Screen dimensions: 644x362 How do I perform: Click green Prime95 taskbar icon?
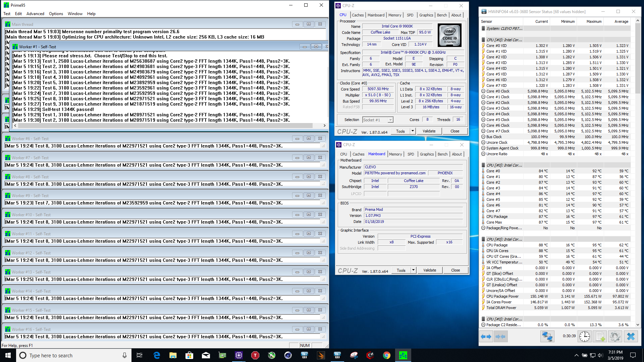pos(403,355)
